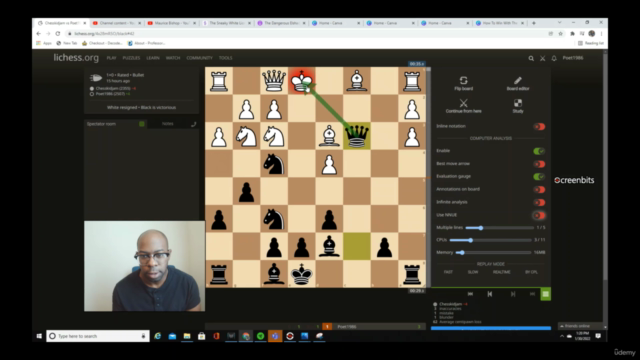The image size is (640, 360).
Task: Select FAST replay mode
Action: pos(448,272)
